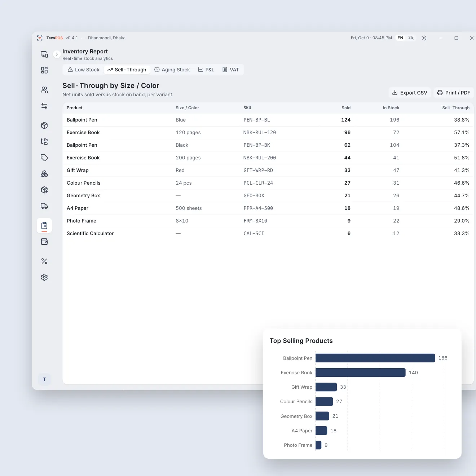Open the POS terminal screen icon in sidebar
The image size is (476, 476).
[44, 54]
